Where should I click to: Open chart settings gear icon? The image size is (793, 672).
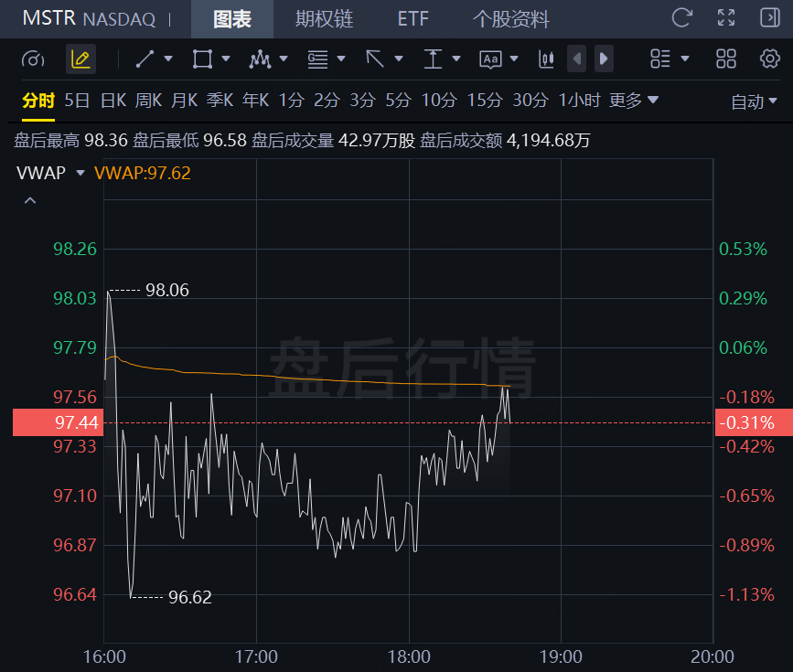[770, 59]
